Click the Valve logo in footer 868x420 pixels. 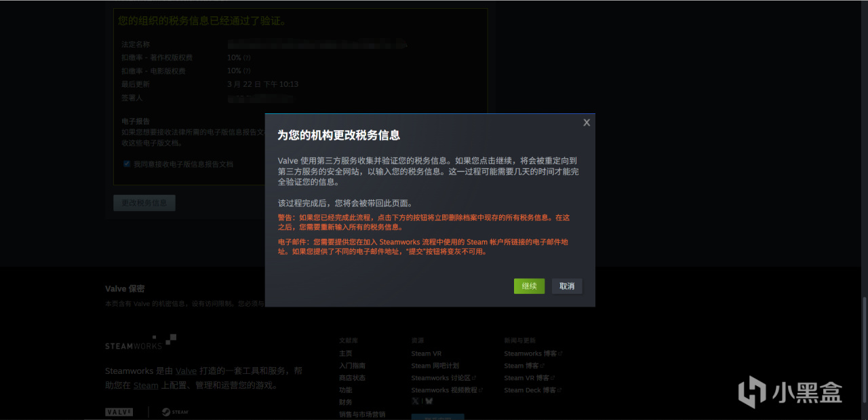pyautogui.click(x=119, y=412)
